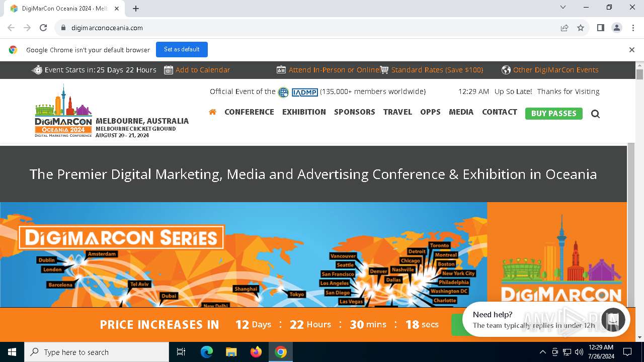This screenshot has height=362, width=644.
Task: Click the DigiMarCon Oceania 2024 logo
Action: click(63, 111)
